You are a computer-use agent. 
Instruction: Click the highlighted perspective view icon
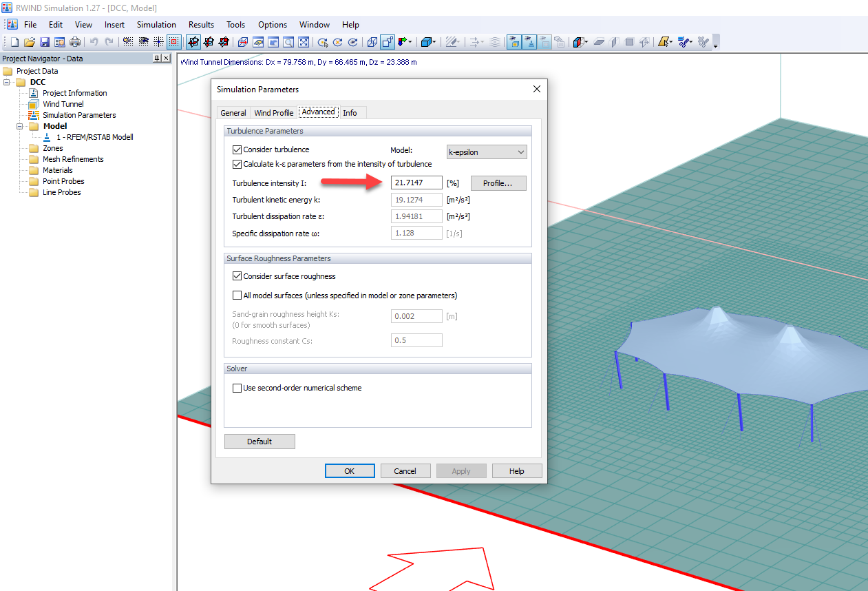pos(388,42)
